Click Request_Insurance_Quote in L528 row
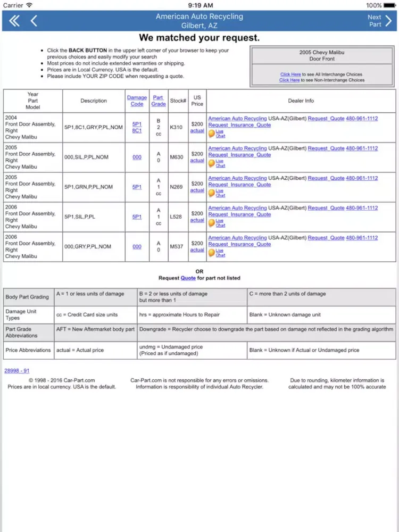The image size is (399, 532). tap(239, 214)
